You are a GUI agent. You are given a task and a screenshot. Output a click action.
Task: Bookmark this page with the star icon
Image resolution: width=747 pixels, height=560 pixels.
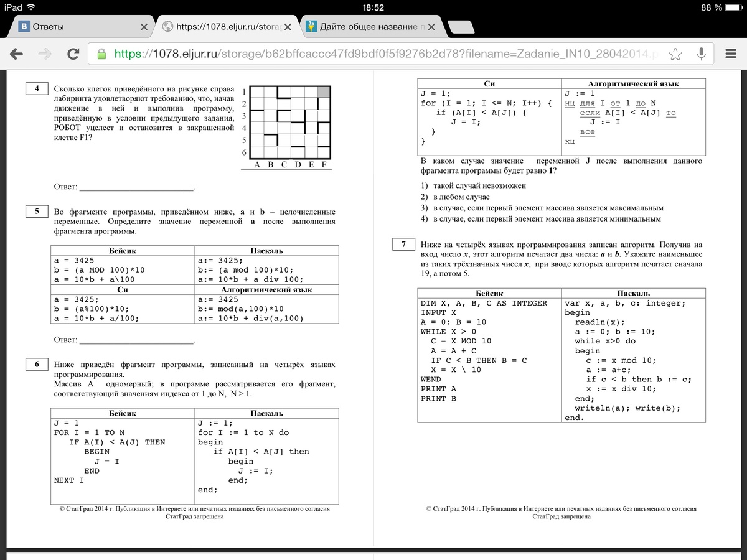(675, 54)
